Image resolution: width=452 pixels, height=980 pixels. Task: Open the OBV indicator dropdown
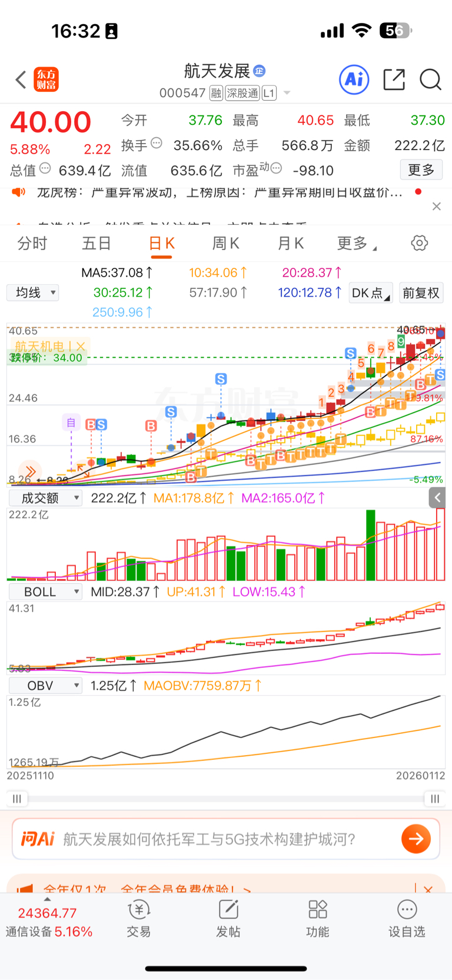[45, 686]
